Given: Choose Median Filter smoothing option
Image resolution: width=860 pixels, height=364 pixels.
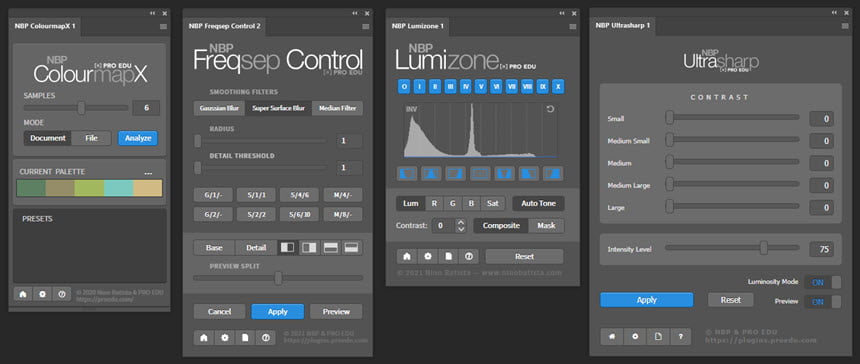Looking at the screenshot, I should point(337,108).
